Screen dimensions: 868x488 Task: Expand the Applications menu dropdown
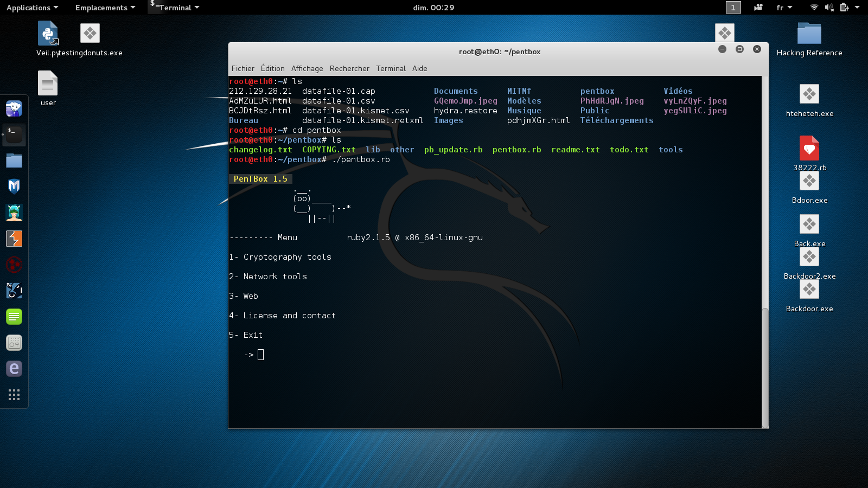pyautogui.click(x=32, y=8)
